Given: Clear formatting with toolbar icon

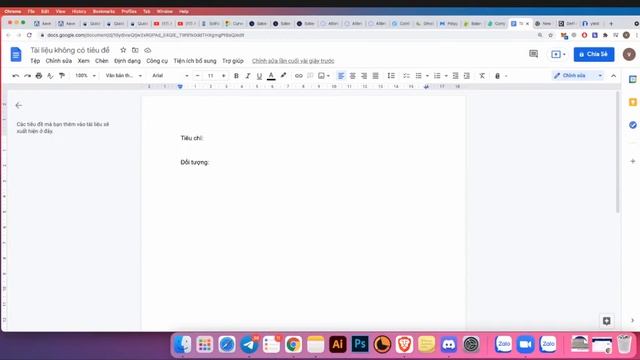Looking at the screenshot, I should [482, 76].
